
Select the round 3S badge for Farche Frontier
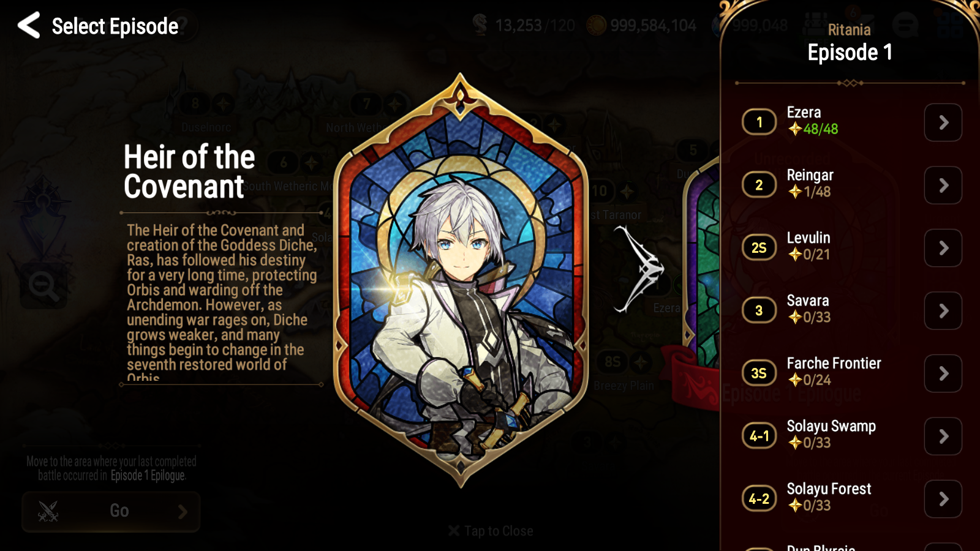tap(759, 373)
